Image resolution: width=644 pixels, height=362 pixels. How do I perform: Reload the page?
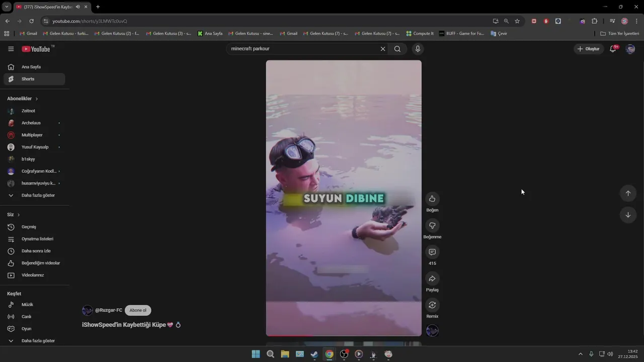[x=31, y=21]
